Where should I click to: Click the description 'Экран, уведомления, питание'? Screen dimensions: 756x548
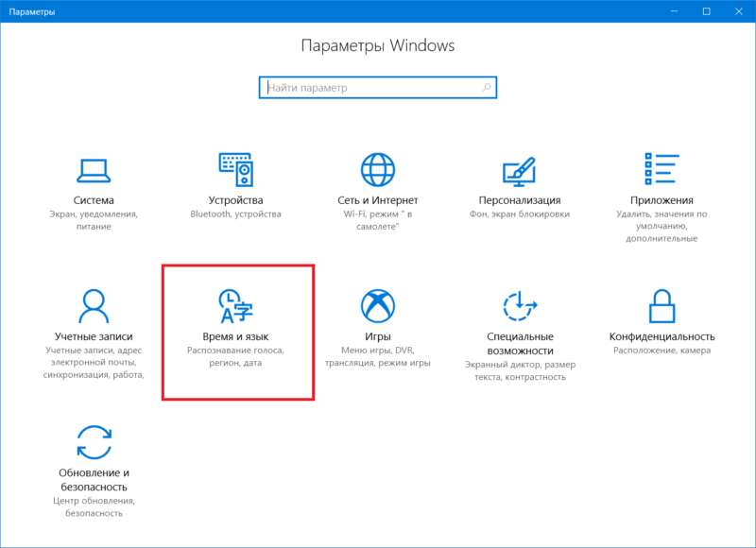coord(94,220)
